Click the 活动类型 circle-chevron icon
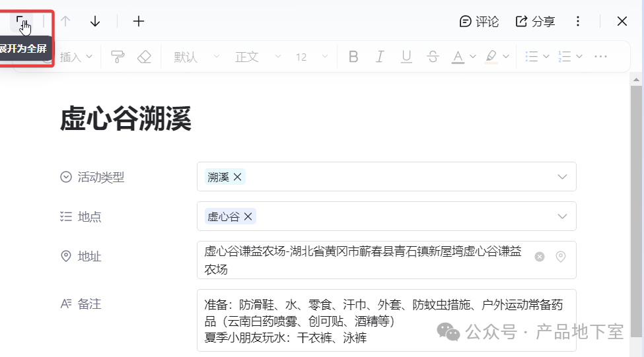 click(x=65, y=177)
